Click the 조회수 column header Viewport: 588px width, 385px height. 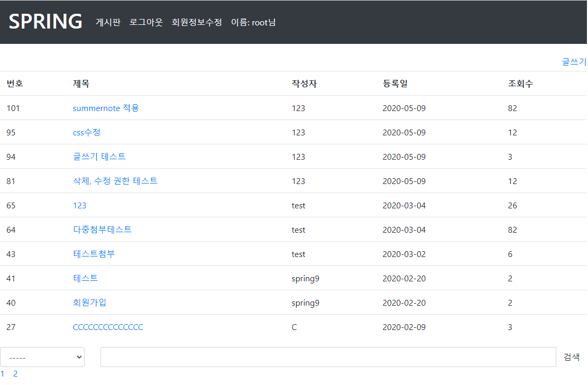520,84
